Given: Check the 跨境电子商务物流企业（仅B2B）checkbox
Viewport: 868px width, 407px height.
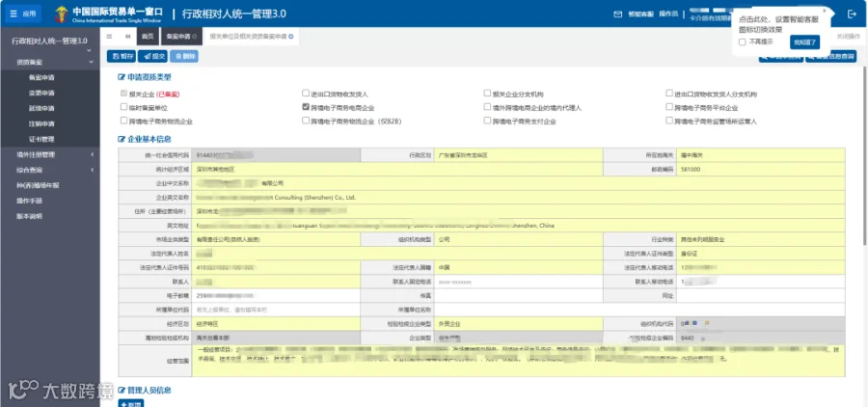Looking at the screenshot, I should pyautogui.click(x=306, y=120).
